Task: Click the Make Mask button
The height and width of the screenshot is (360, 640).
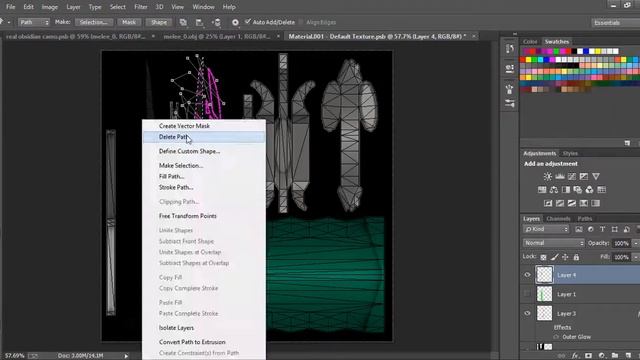Action: pyautogui.click(x=129, y=22)
